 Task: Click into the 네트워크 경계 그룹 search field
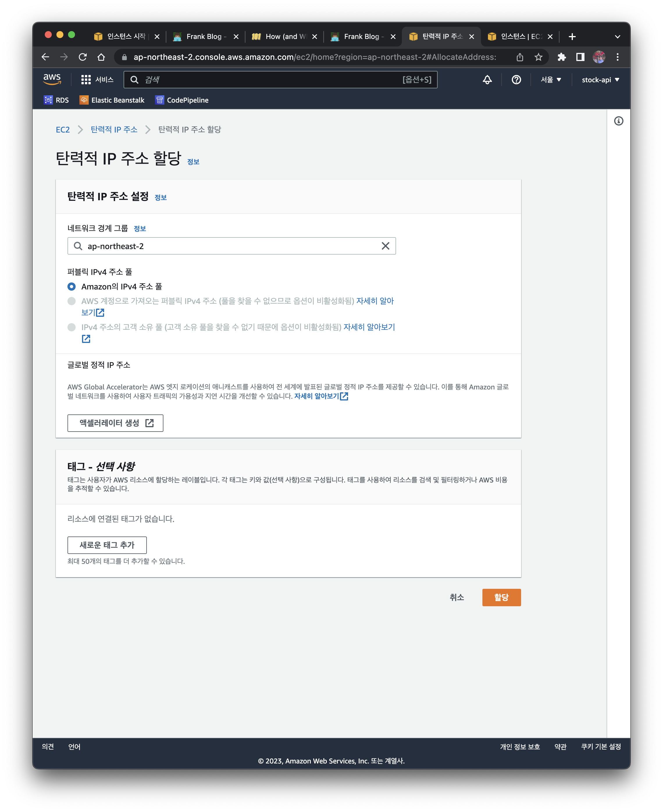[229, 246]
